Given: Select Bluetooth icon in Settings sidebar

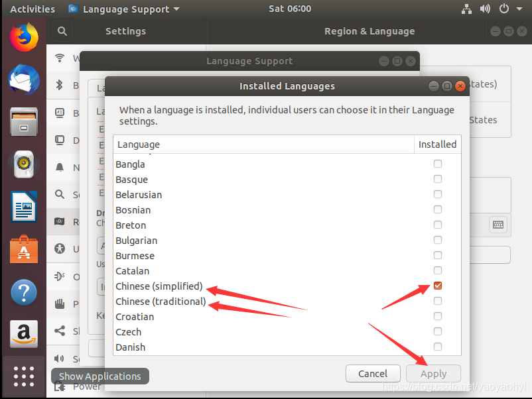Looking at the screenshot, I should pyautogui.click(x=60, y=85).
